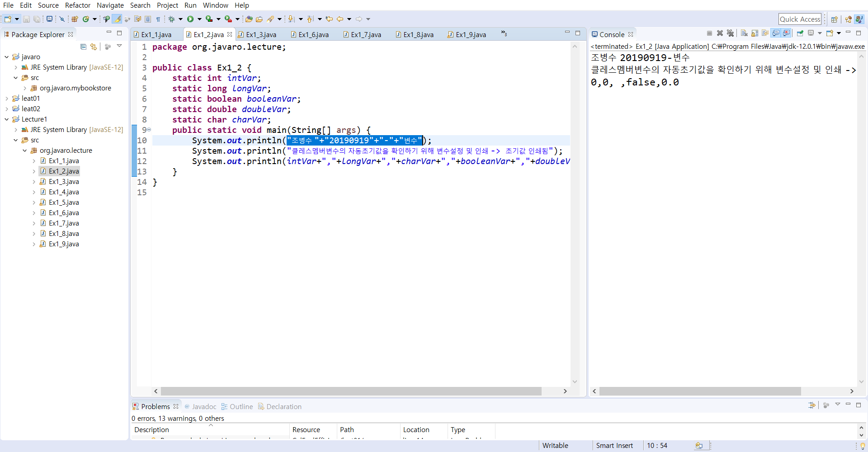The height and width of the screenshot is (452, 868).
Task: Click the Run External Tools icon
Action: (x=228, y=19)
